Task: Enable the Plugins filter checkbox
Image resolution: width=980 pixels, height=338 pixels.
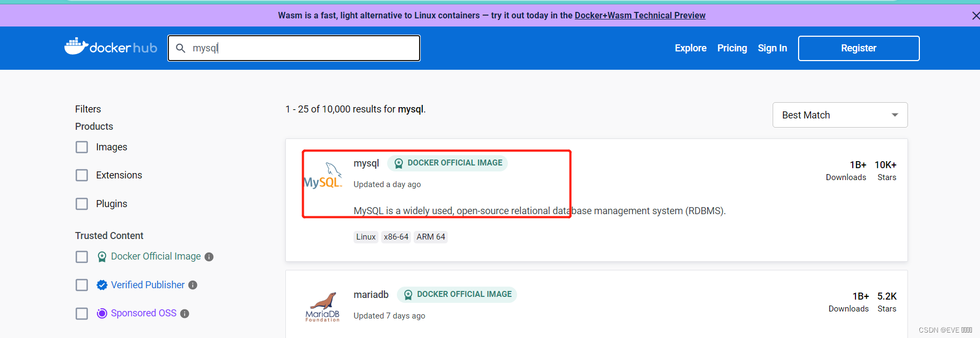Action: coord(82,204)
